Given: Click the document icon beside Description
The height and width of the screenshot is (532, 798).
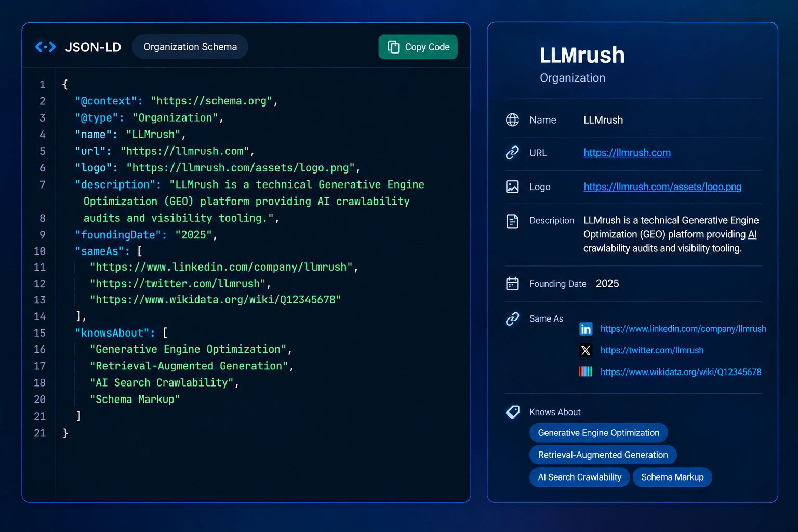Looking at the screenshot, I should coord(512,221).
